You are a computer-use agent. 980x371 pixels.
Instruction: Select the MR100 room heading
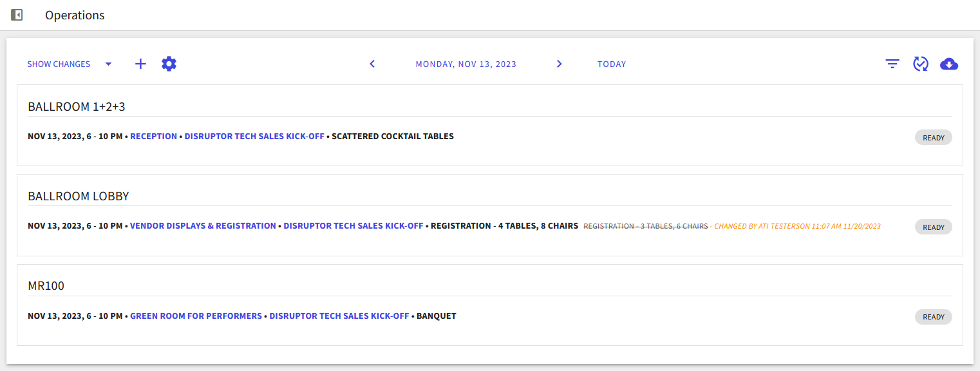click(x=46, y=286)
